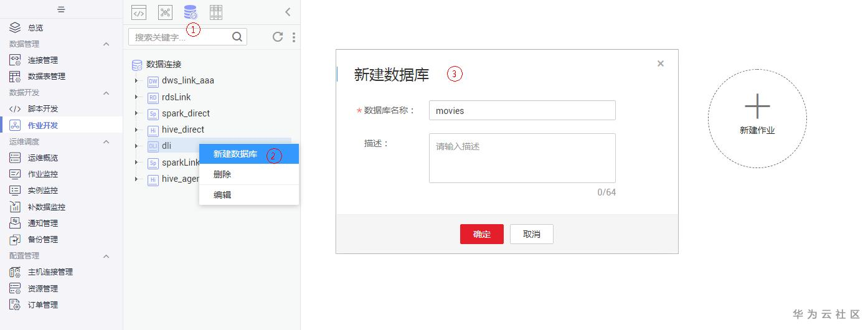868x330 pixels.
Task: Click the 描述 description textarea
Action: tap(522, 158)
